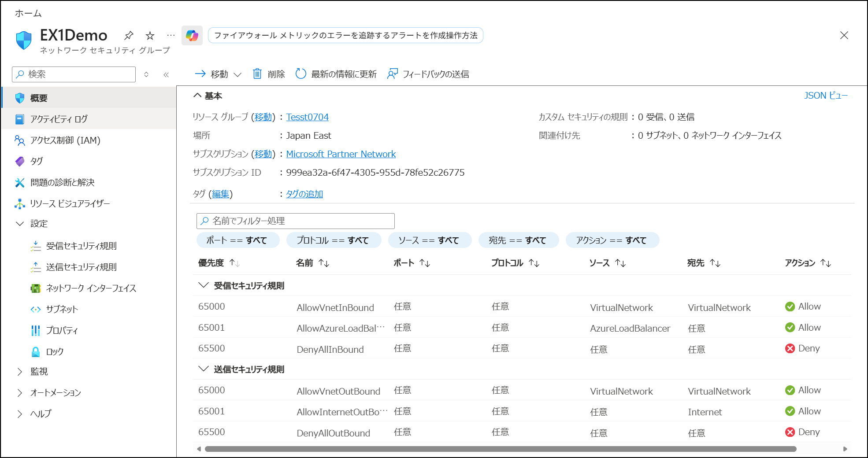Expand the ヘルプ section

click(20, 414)
